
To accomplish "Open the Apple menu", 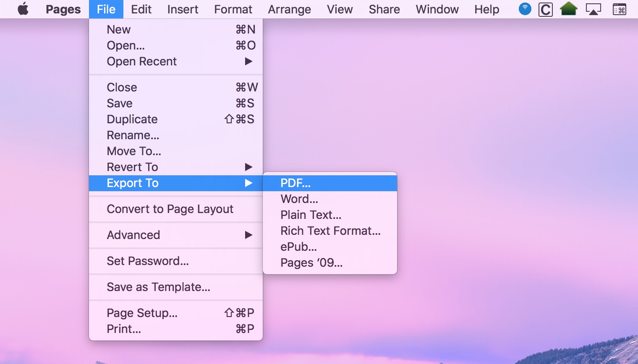I will [x=23, y=9].
